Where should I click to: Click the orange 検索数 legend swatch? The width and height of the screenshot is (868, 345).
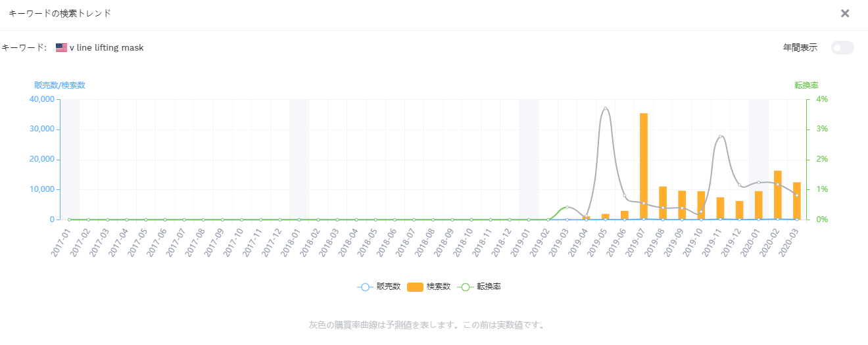415,287
